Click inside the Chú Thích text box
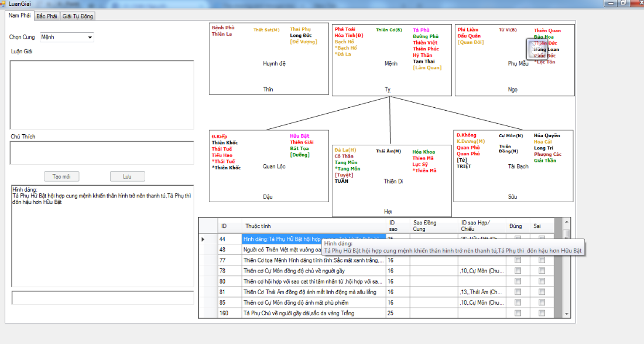644x344 pixels. (x=102, y=153)
